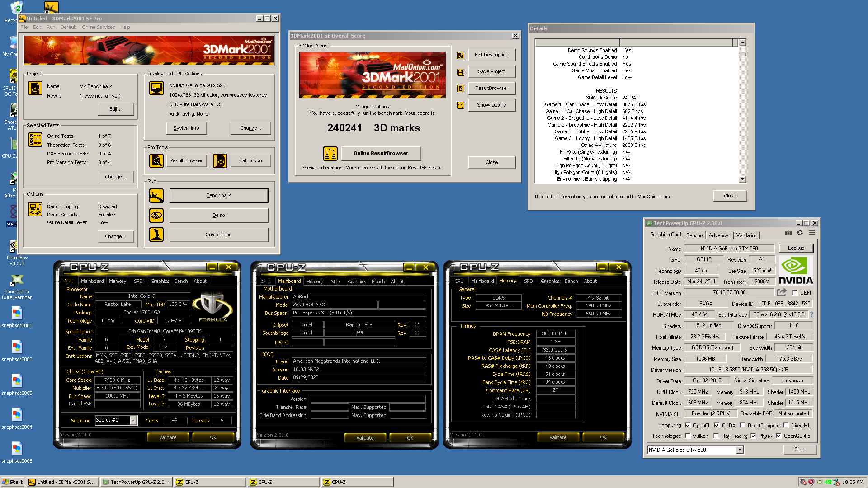Open the Help menu in 3DMark2001
Image resolution: width=868 pixels, height=488 pixels.
click(x=125, y=27)
